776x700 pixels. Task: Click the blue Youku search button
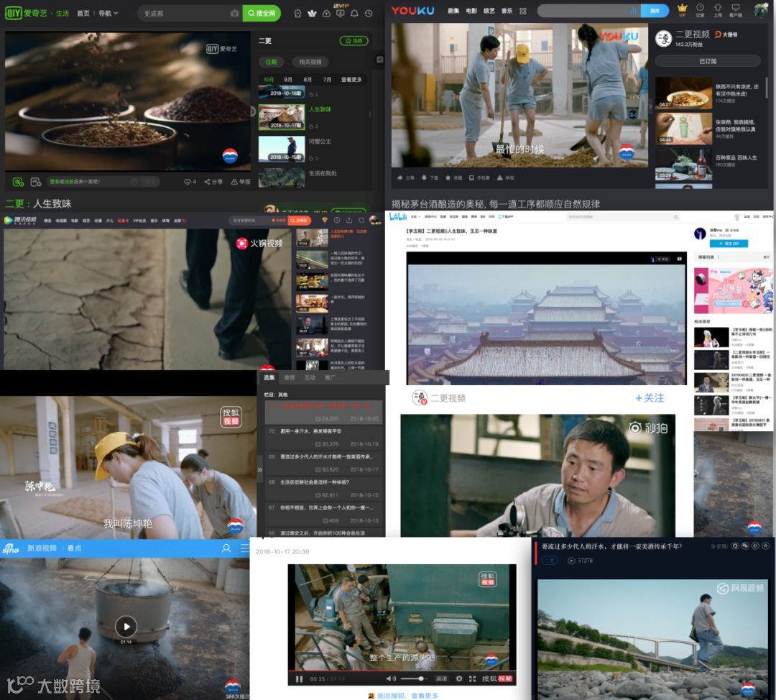coord(655,10)
